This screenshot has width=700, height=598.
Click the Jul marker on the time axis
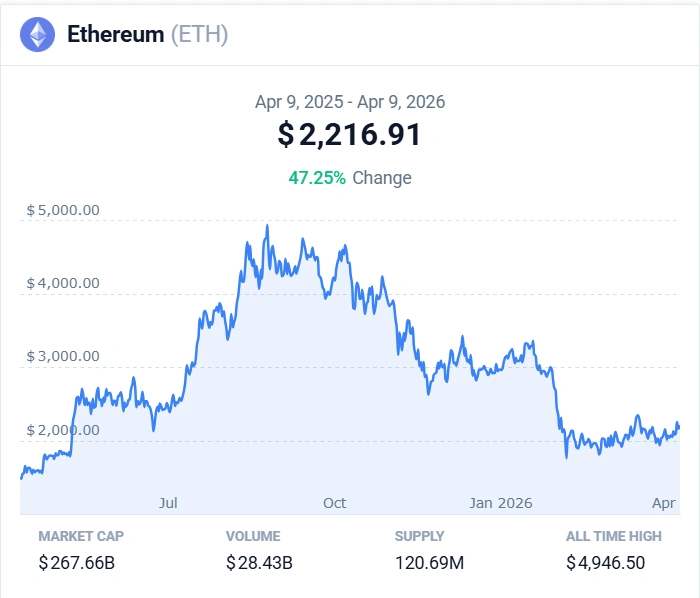pos(169,502)
